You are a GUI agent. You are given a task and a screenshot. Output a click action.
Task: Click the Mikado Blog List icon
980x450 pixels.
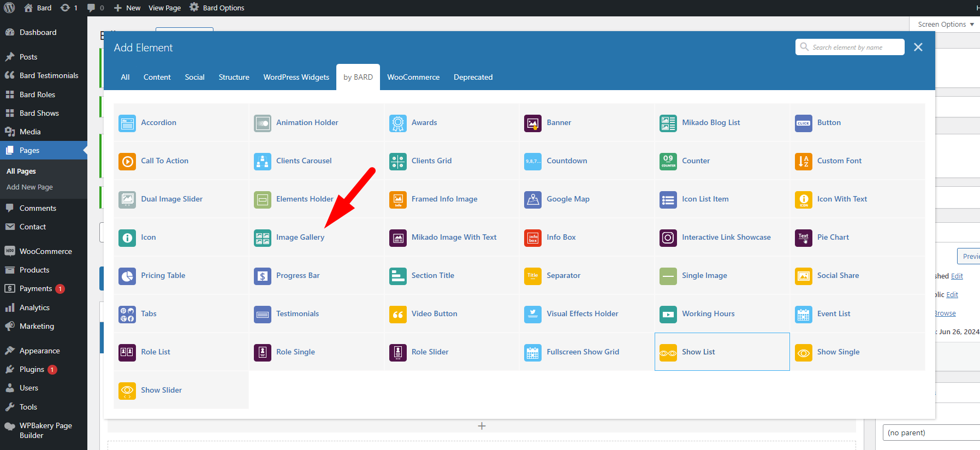[x=668, y=123]
